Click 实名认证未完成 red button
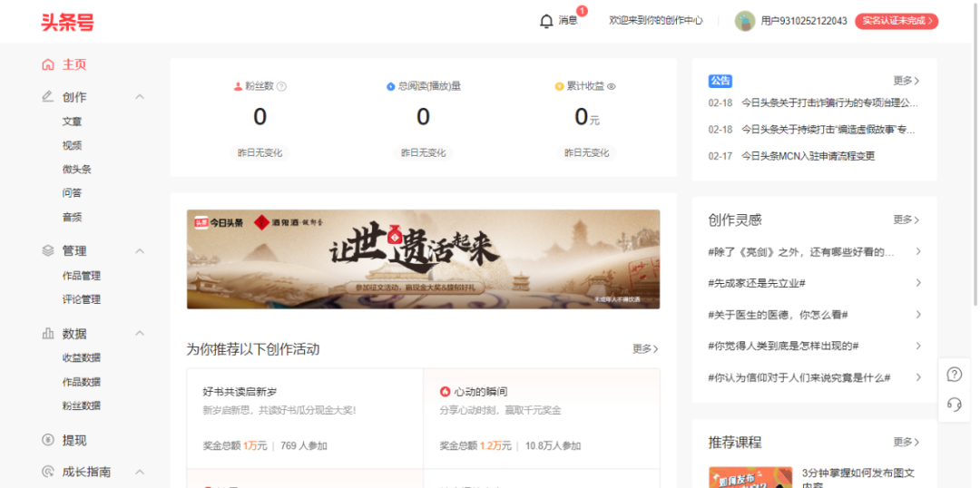 [897, 21]
